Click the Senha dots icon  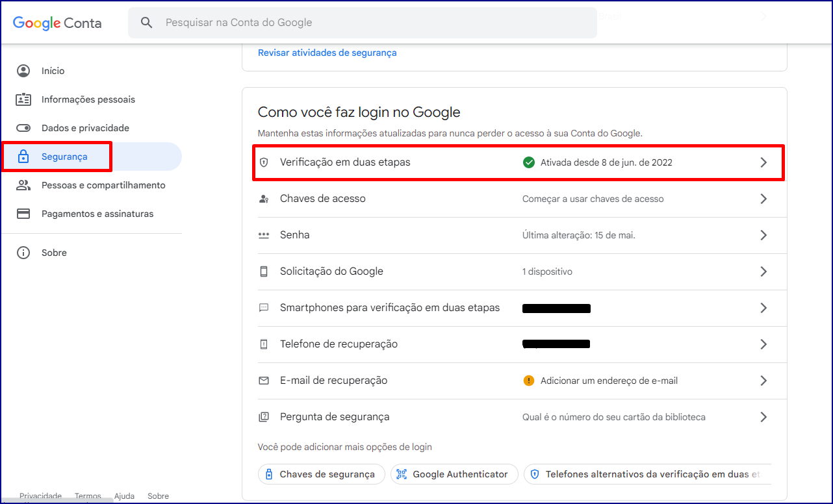[264, 235]
